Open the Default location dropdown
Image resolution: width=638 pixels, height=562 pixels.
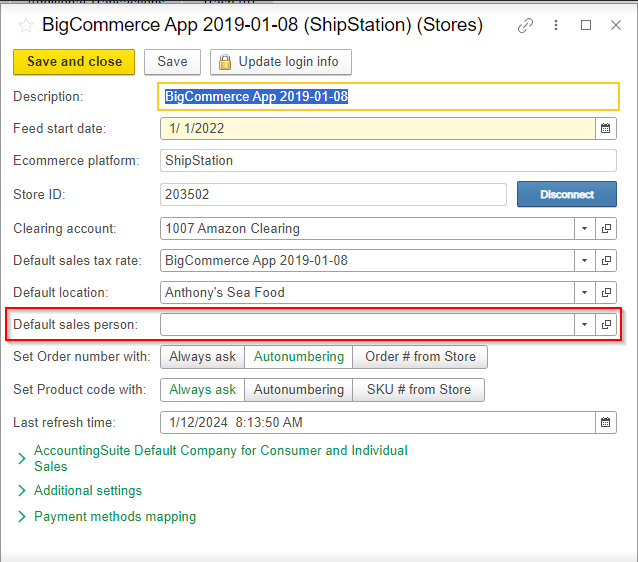coord(585,293)
